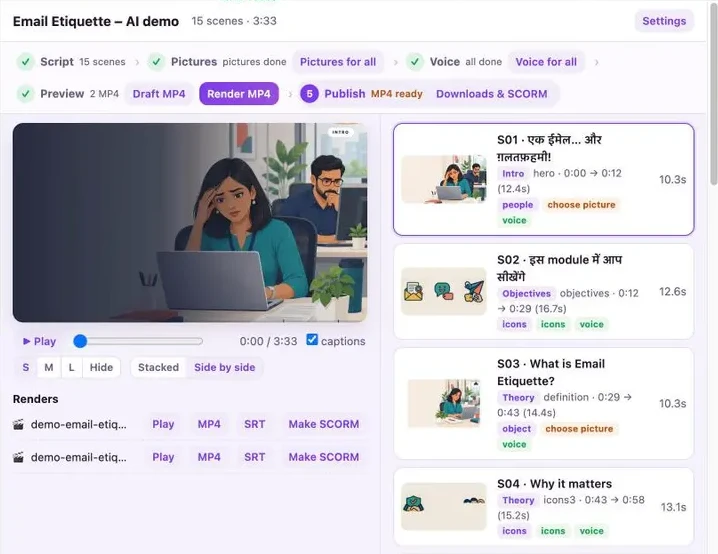
Task: Click the Publish step number 5 badge
Action: point(310,94)
